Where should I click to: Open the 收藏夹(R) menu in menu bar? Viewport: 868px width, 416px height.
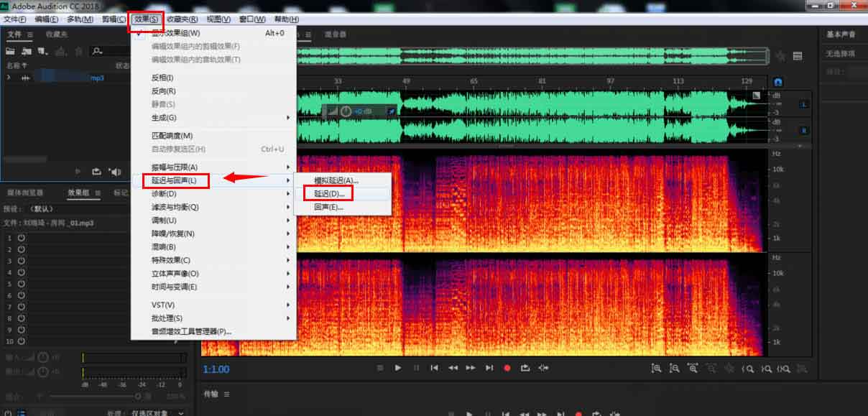click(x=183, y=19)
